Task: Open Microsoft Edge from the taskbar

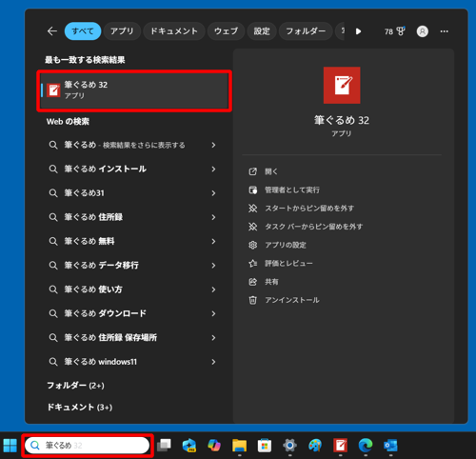Action: pos(366,445)
